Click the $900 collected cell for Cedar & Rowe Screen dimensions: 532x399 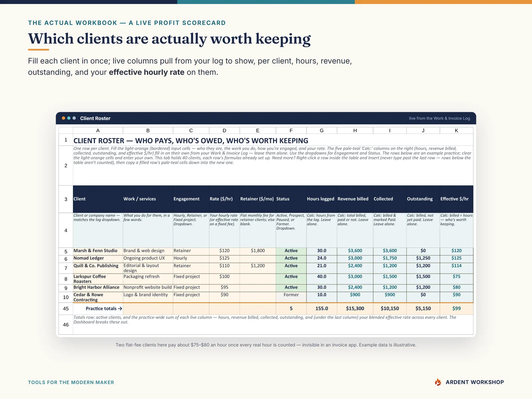(390, 297)
